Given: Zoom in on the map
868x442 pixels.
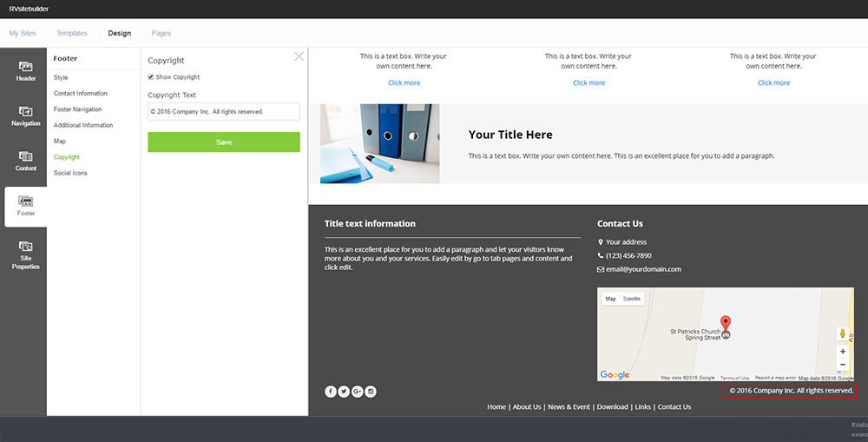Looking at the screenshot, I should click(x=843, y=352).
